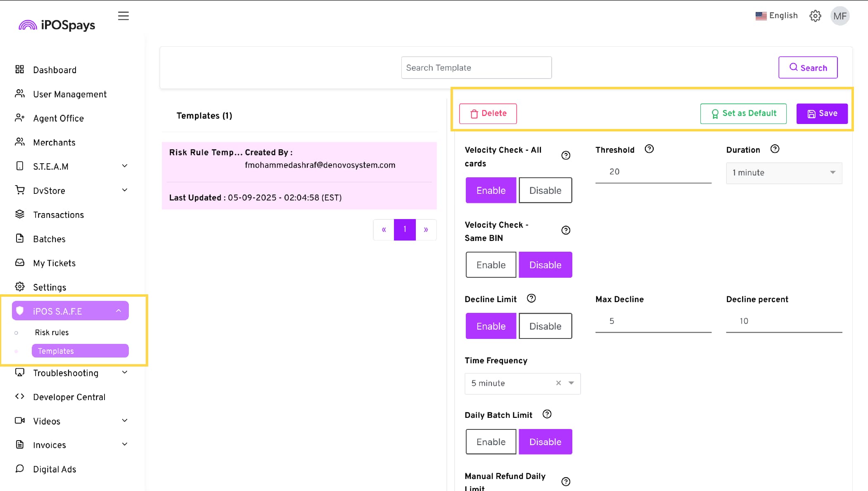Click the red Delete button

point(488,114)
